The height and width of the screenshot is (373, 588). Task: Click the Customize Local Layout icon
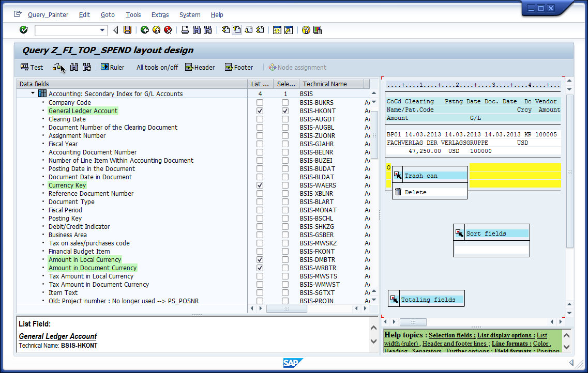coord(317,30)
